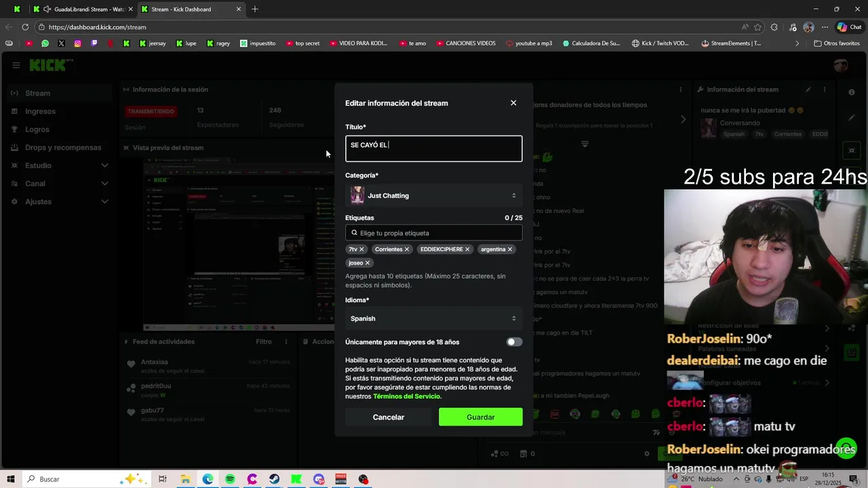Click the green Guardar button
Image resolution: width=868 pixels, height=488 pixels.
point(481,418)
